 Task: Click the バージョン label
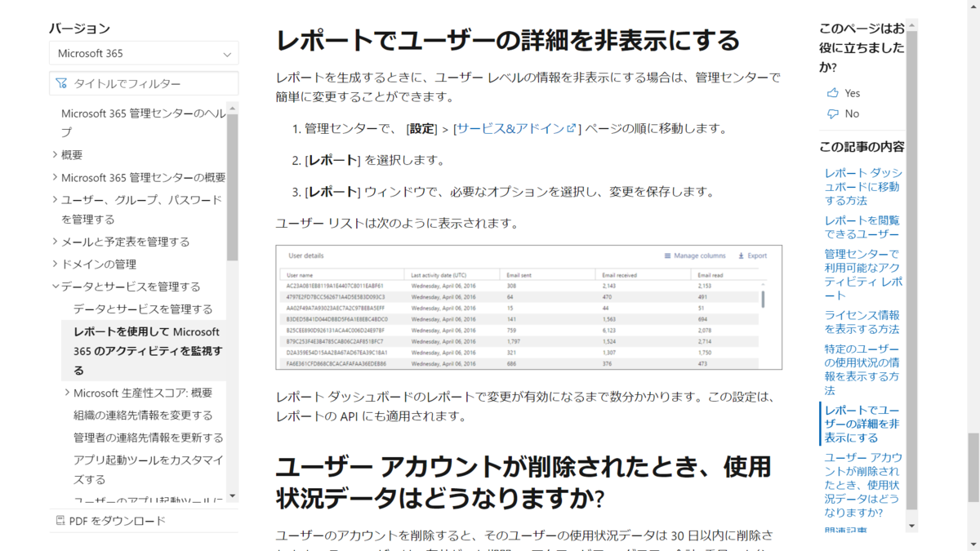tap(79, 28)
